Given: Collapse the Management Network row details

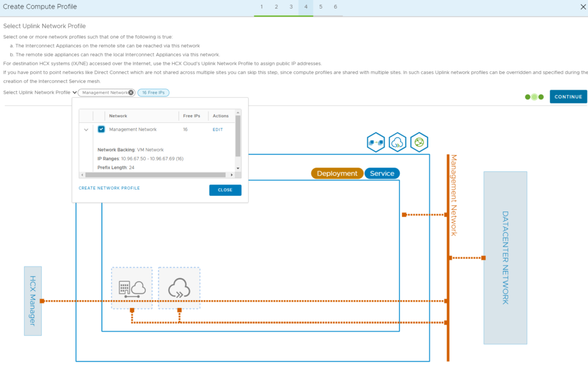Looking at the screenshot, I should click(86, 129).
